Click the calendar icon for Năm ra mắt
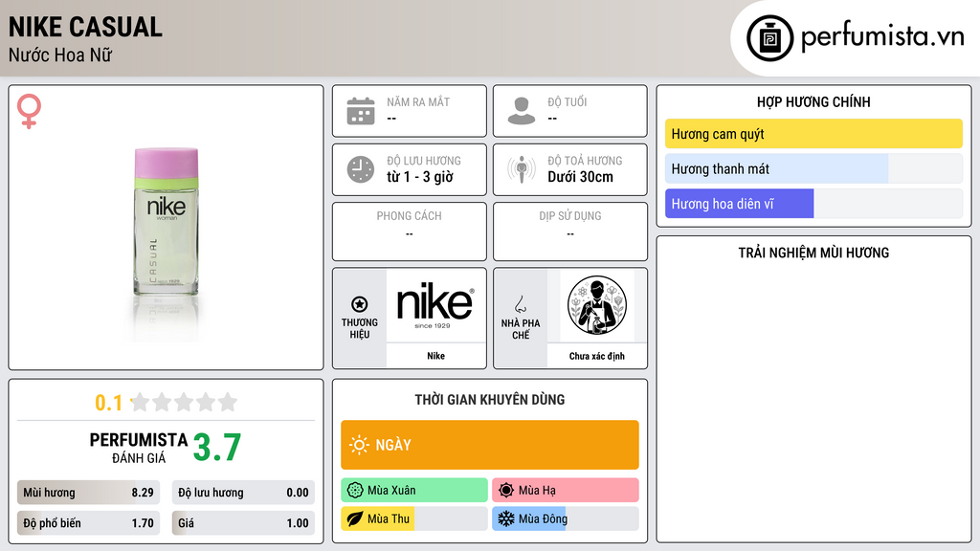Viewport: 980px width, 551px height. [x=361, y=111]
